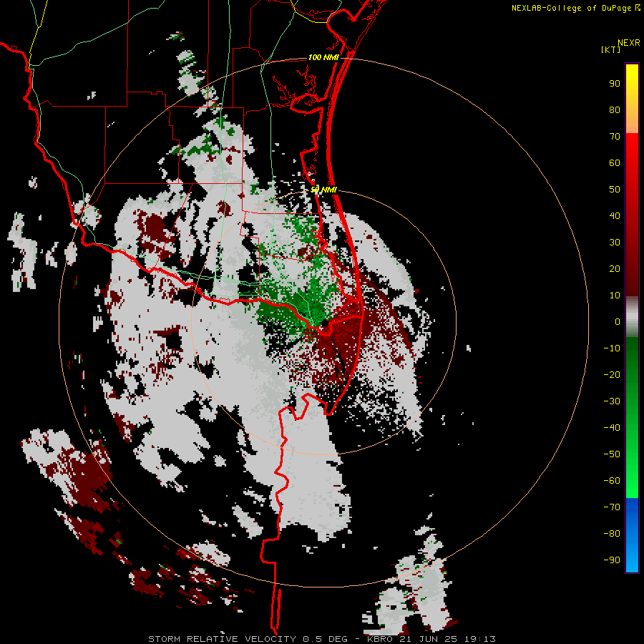This screenshot has width=644, height=644.
Task: Select the 0 knot scale label
Action: point(618,321)
